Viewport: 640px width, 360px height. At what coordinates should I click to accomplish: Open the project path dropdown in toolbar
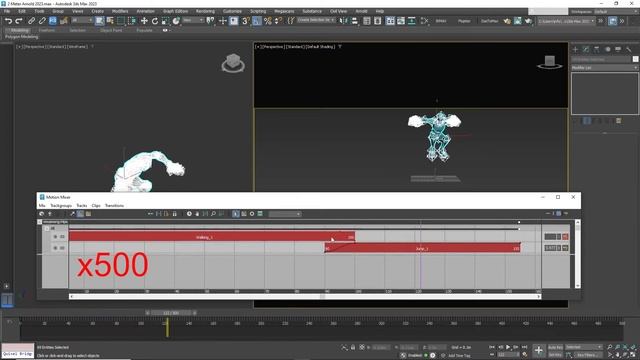coord(566,21)
